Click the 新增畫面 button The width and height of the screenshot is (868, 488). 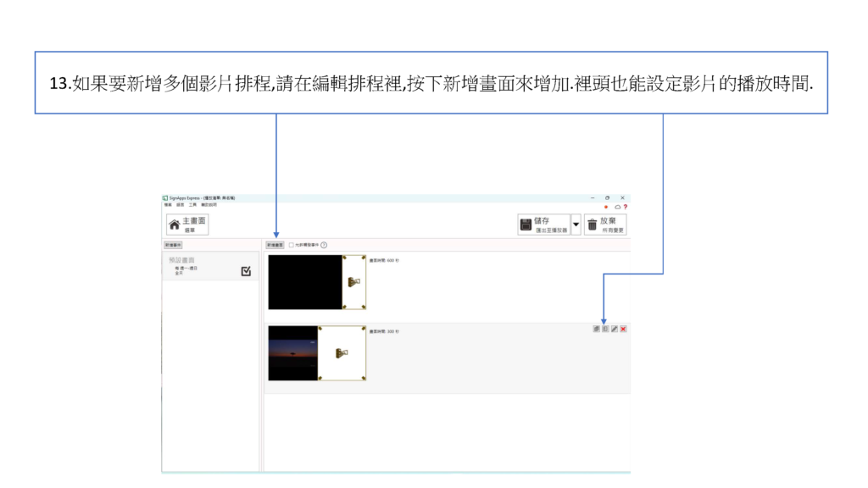tap(274, 245)
